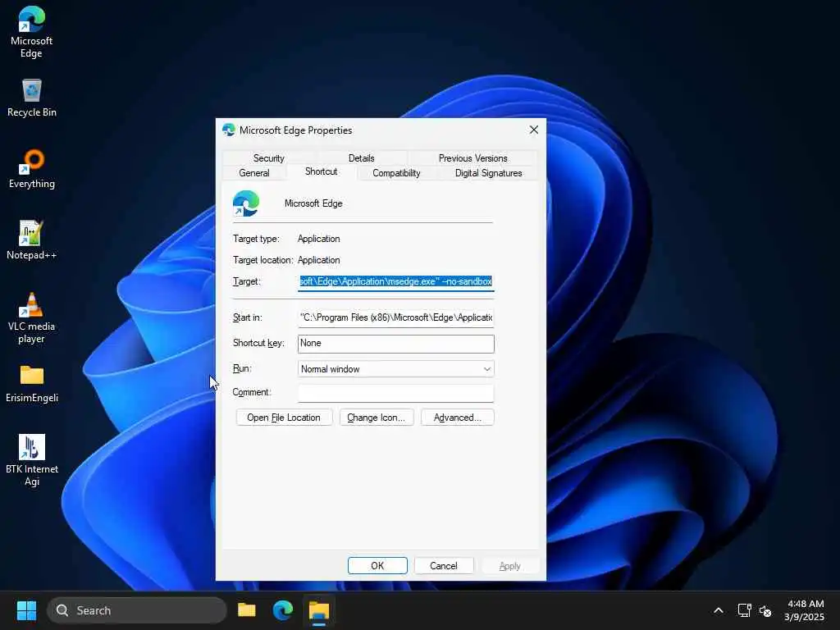Open the Advanced shortcut options

click(x=457, y=418)
